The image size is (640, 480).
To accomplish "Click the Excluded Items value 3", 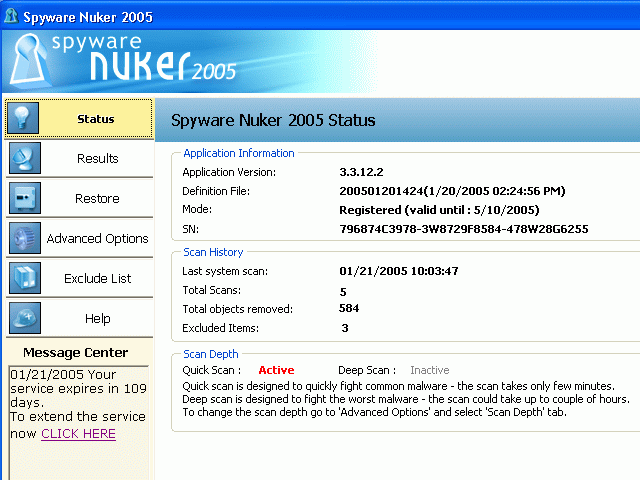I will point(345,328).
